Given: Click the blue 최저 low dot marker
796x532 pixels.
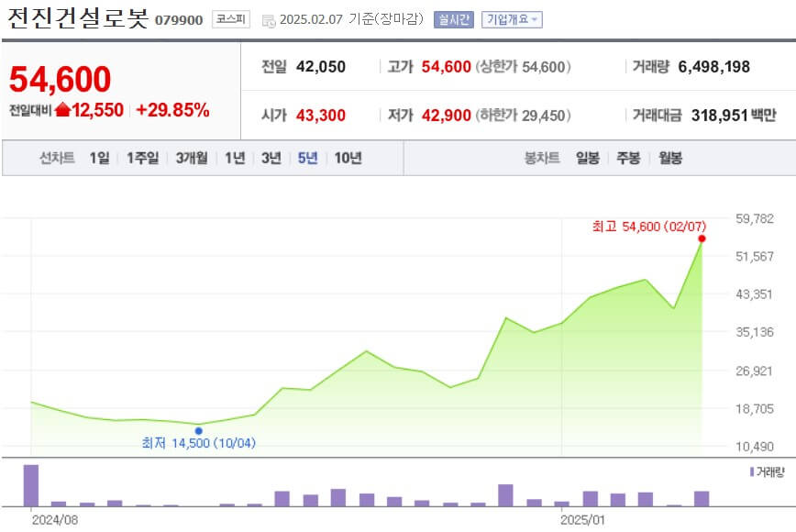Looking at the screenshot, I should [x=198, y=429].
